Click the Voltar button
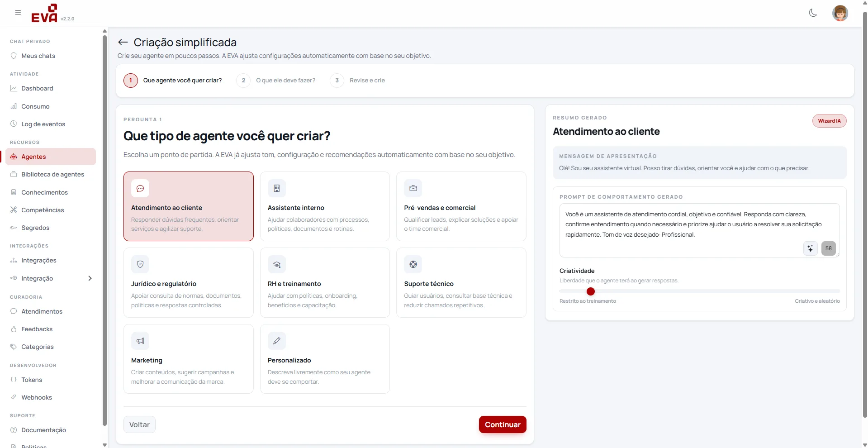Image resolution: width=868 pixels, height=448 pixels. (139, 424)
